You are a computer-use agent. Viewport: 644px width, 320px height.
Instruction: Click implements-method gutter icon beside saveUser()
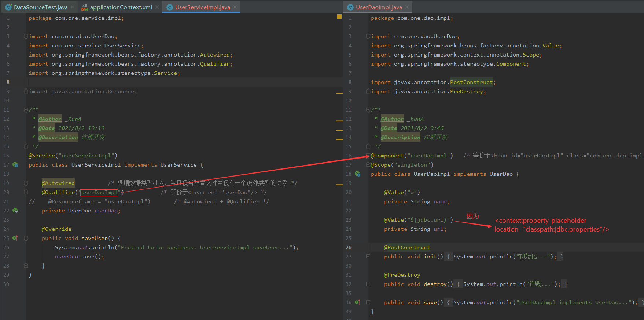[x=15, y=238]
